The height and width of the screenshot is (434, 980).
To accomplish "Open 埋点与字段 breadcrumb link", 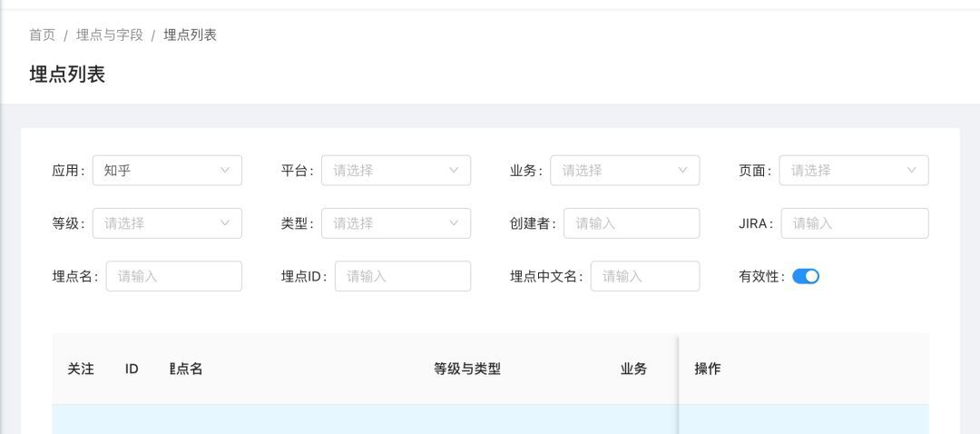I will (110, 35).
